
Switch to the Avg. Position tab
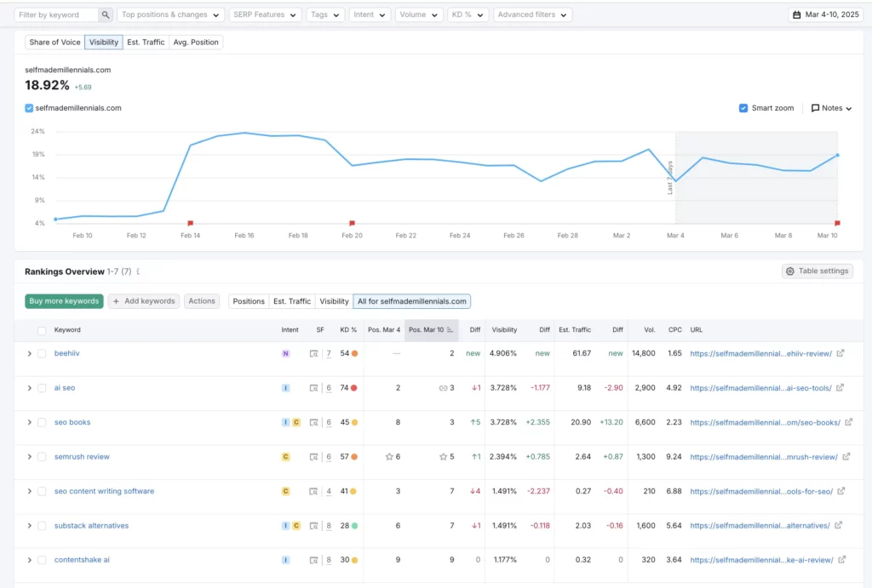196,41
